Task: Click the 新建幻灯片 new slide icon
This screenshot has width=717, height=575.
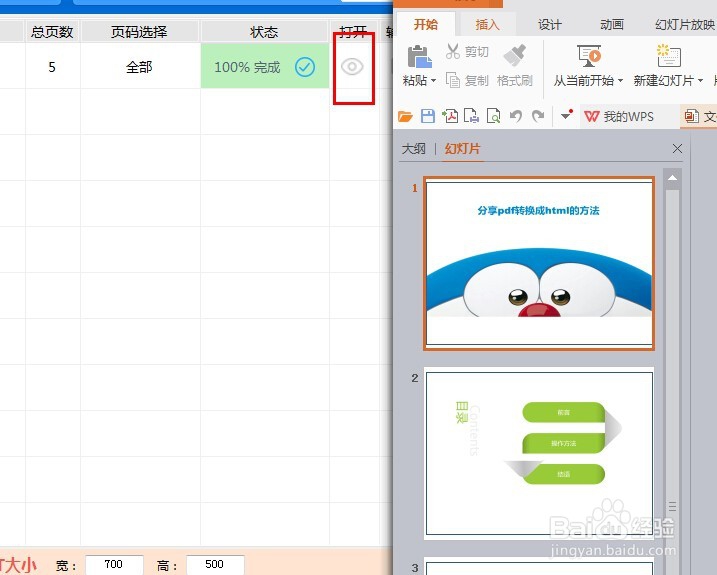Action: (x=669, y=56)
